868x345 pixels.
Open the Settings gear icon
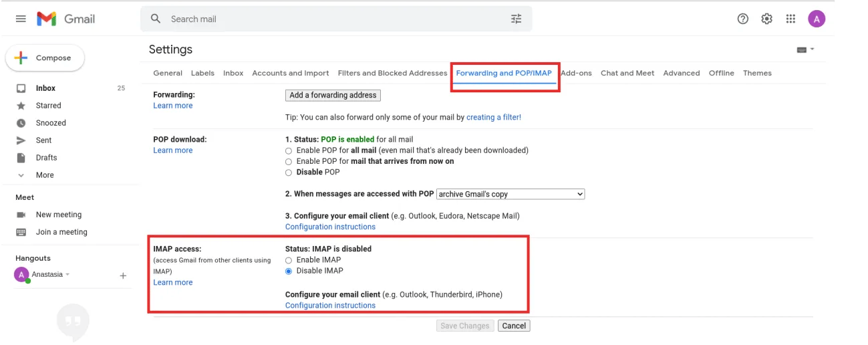[x=766, y=19]
